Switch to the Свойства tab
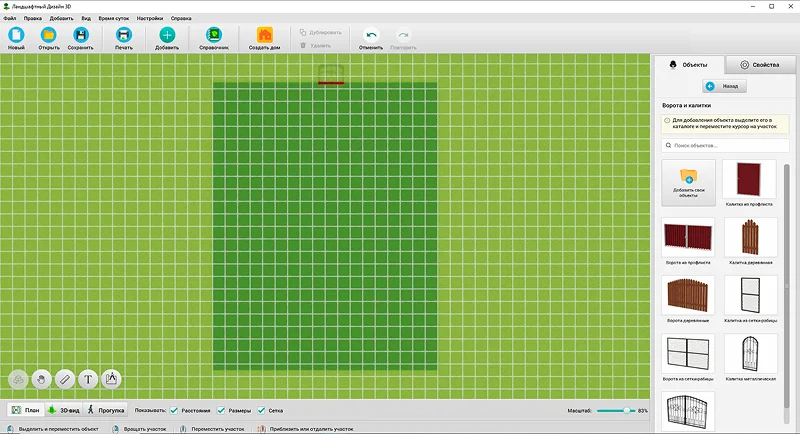 (760, 65)
